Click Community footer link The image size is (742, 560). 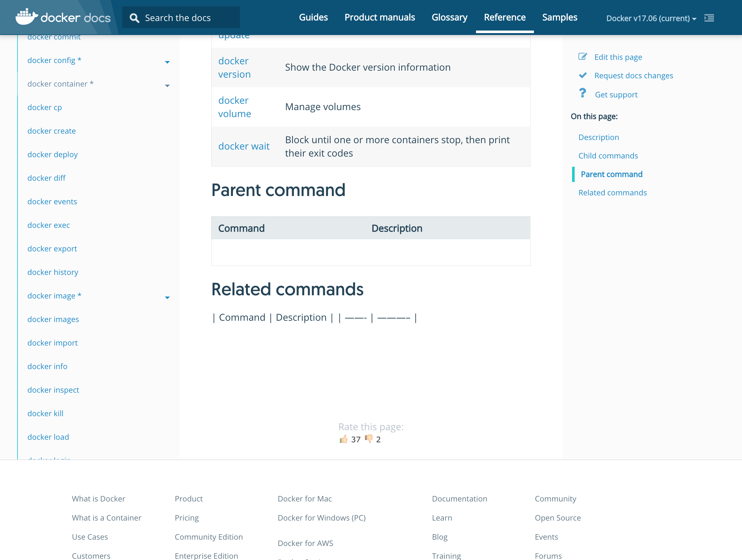tap(556, 499)
